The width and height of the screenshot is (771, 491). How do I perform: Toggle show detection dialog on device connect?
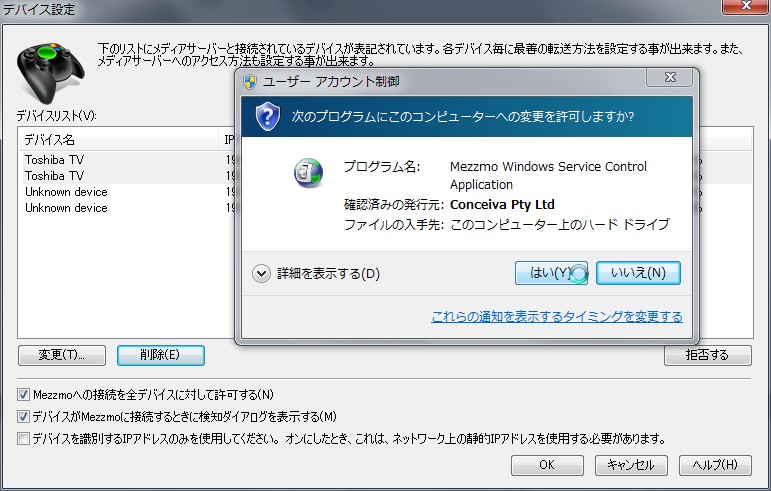coord(23,416)
